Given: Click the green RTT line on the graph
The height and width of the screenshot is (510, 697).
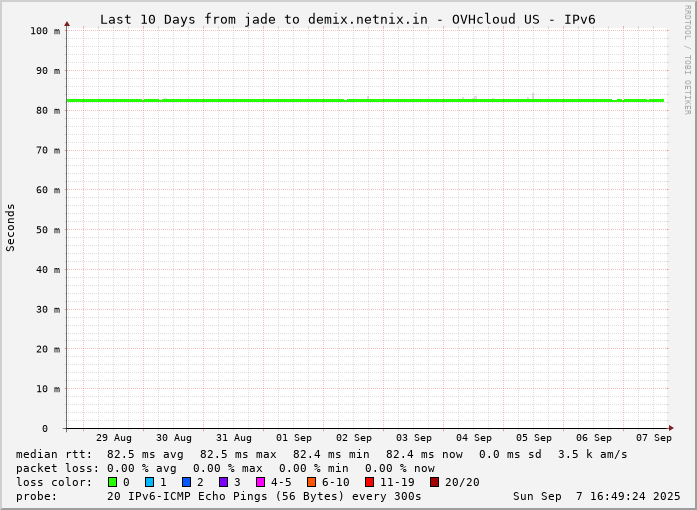Looking at the screenshot, I should 365,100.
